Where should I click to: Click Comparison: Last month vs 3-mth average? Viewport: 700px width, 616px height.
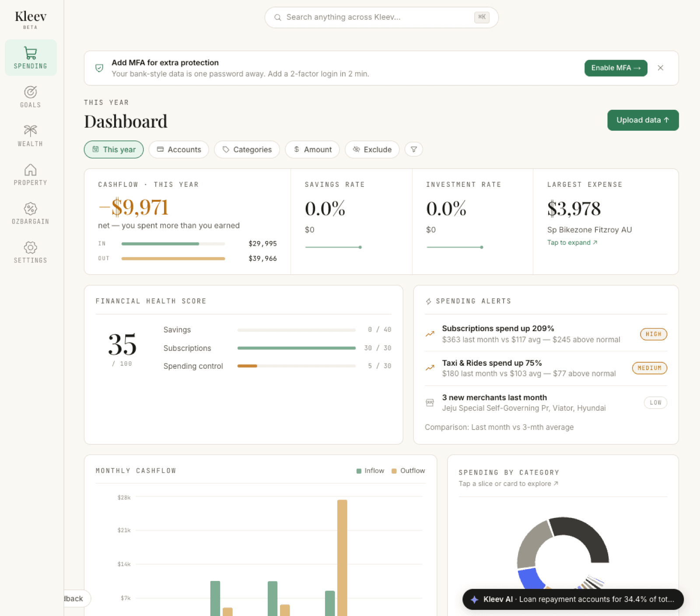point(499,427)
